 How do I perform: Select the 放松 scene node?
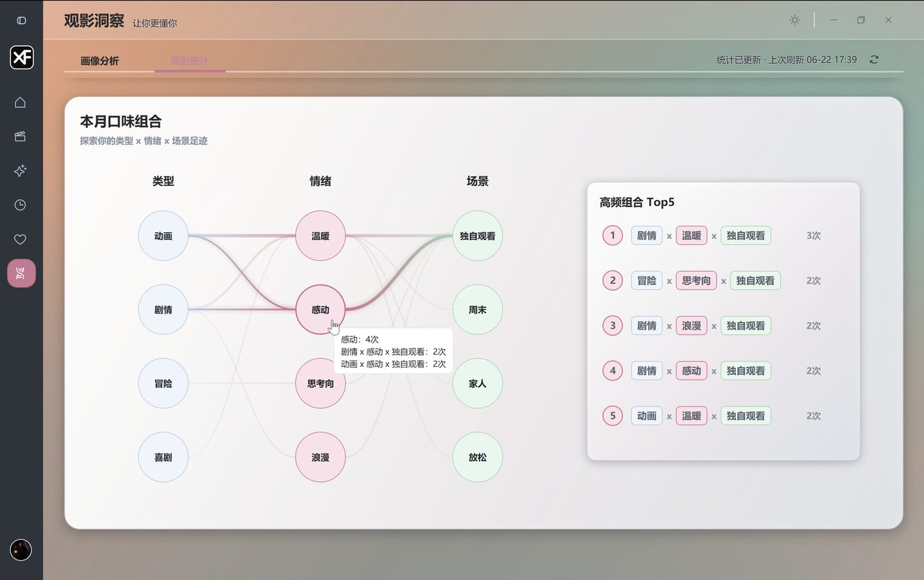coord(477,457)
